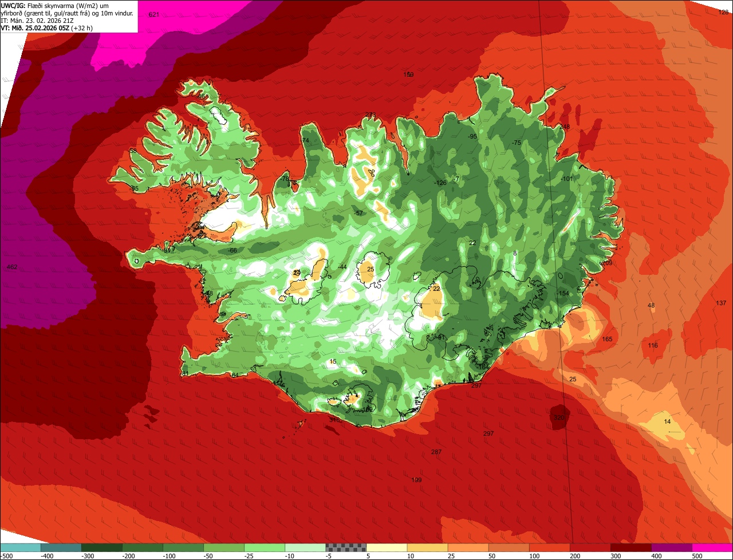Click the 300 tick label on the legend

pyautogui.click(x=616, y=555)
